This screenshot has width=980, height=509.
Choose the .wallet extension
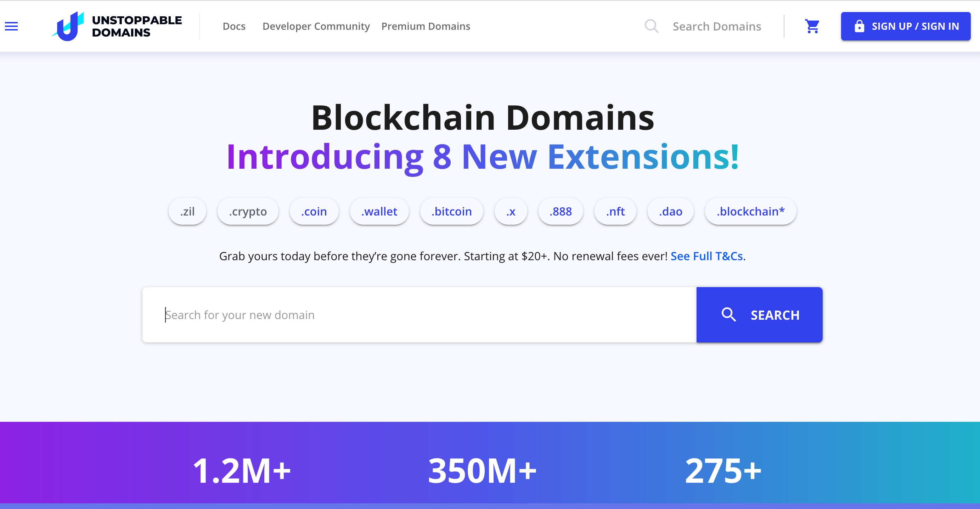tap(379, 211)
